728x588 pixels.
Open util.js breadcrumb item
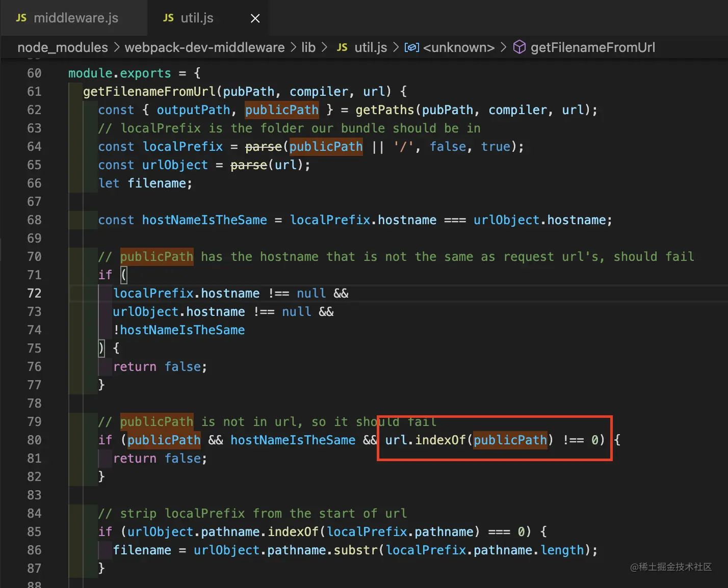(x=371, y=47)
